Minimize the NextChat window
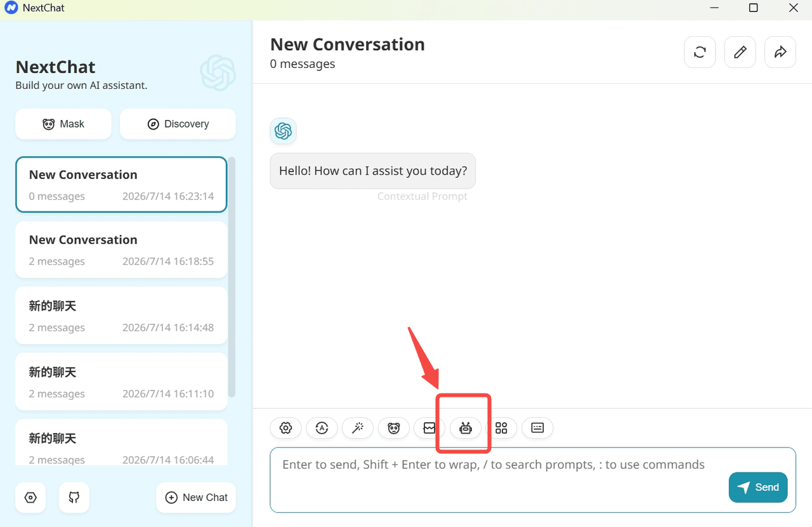 click(714, 8)
